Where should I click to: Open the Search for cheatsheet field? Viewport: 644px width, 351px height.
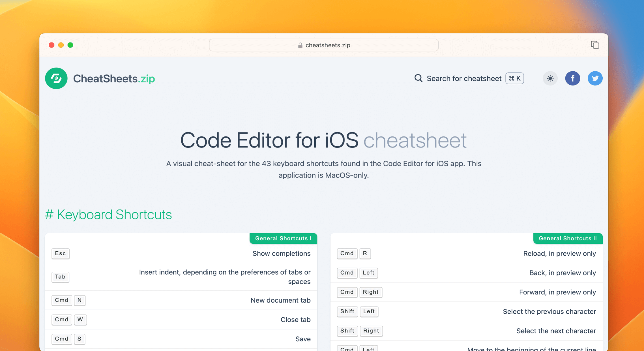464,78
